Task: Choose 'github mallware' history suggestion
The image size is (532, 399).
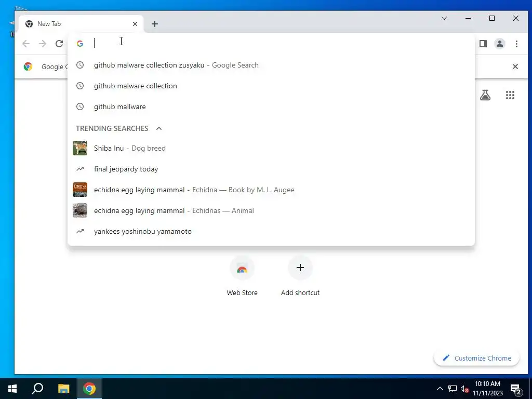Action: pyautogui.click(x=271, y=107)
